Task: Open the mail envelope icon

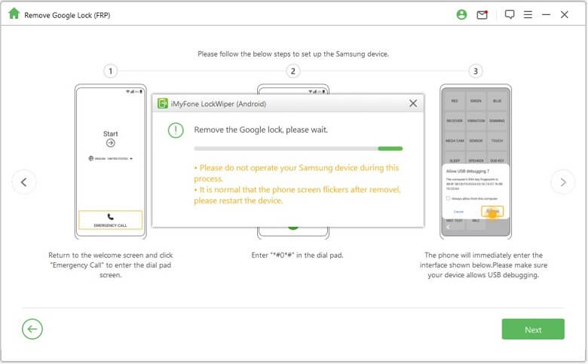Action: (x=482, y=14)
